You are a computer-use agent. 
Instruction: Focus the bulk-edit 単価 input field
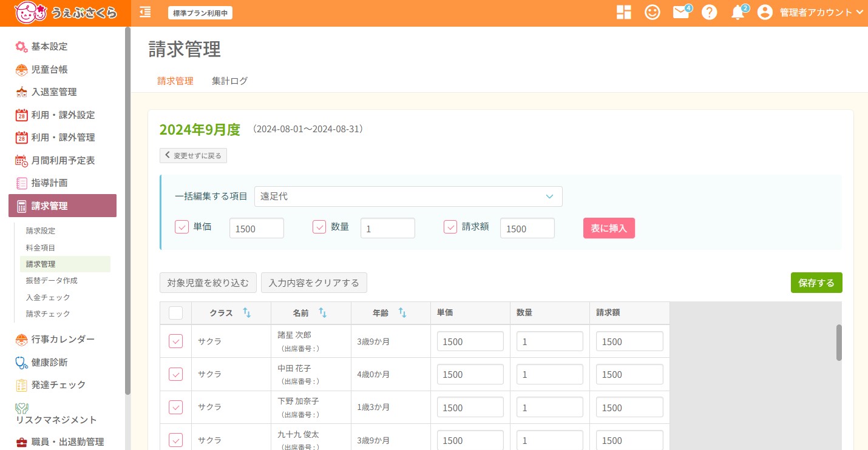click(257, 228)
